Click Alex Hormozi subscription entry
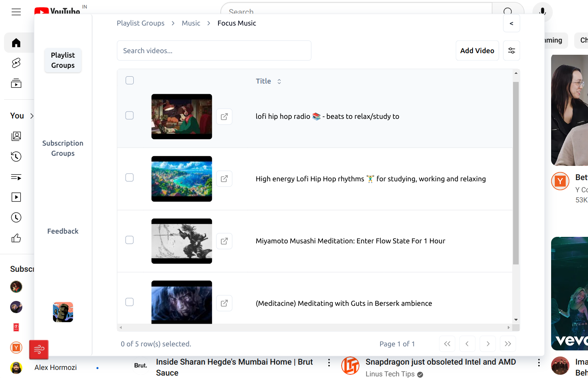588x378 pixels. coord(55,367)
